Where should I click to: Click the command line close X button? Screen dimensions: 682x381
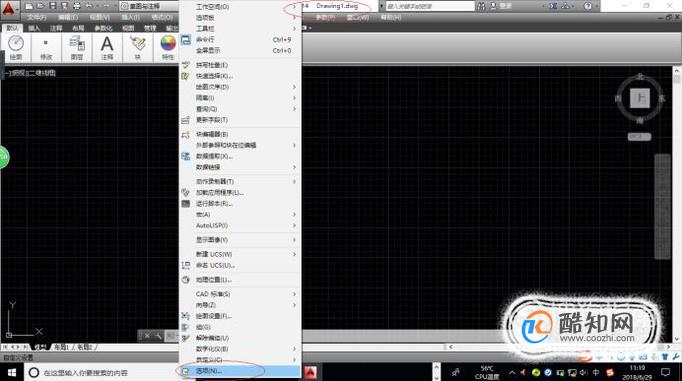pos(147,336)
